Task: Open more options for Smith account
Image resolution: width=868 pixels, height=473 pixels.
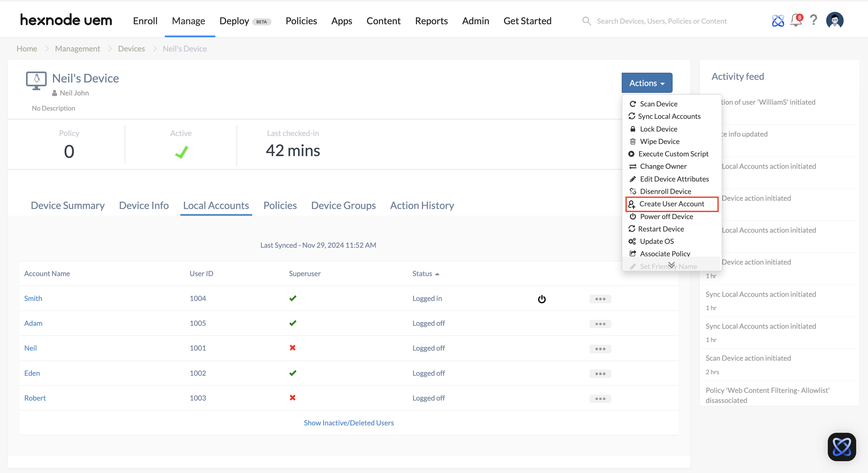Action: coord(600,299)
